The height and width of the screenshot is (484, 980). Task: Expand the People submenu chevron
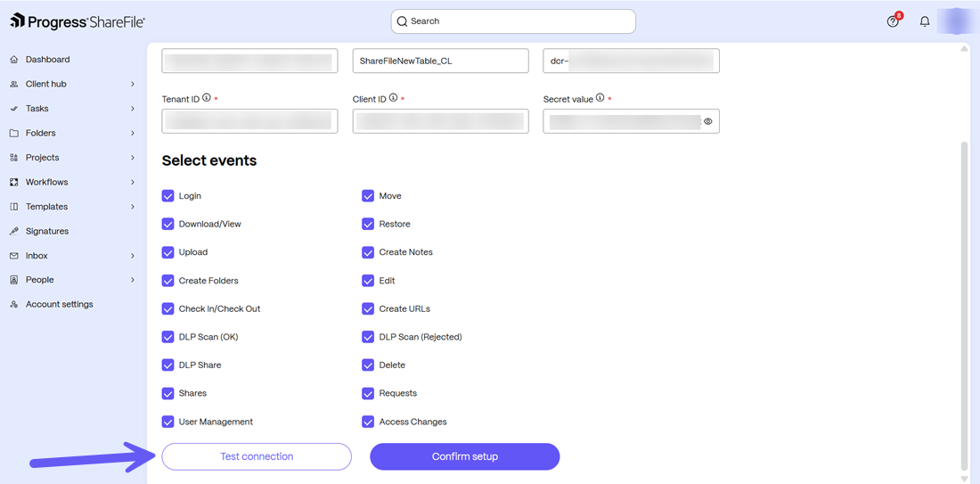click(x=133, y=280)
